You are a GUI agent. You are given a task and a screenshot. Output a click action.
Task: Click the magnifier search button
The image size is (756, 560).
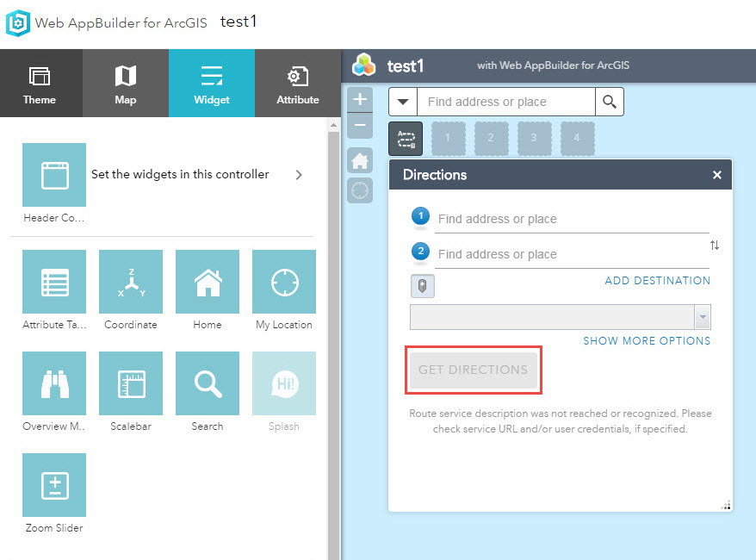pos(610,102)
